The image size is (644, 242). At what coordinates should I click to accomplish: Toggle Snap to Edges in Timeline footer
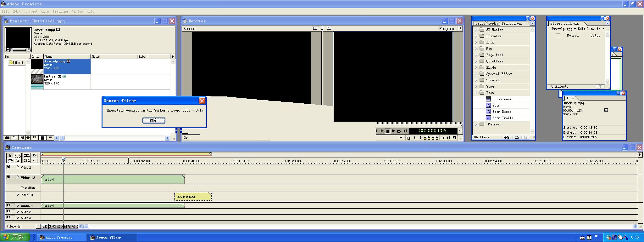coord(52,226)
